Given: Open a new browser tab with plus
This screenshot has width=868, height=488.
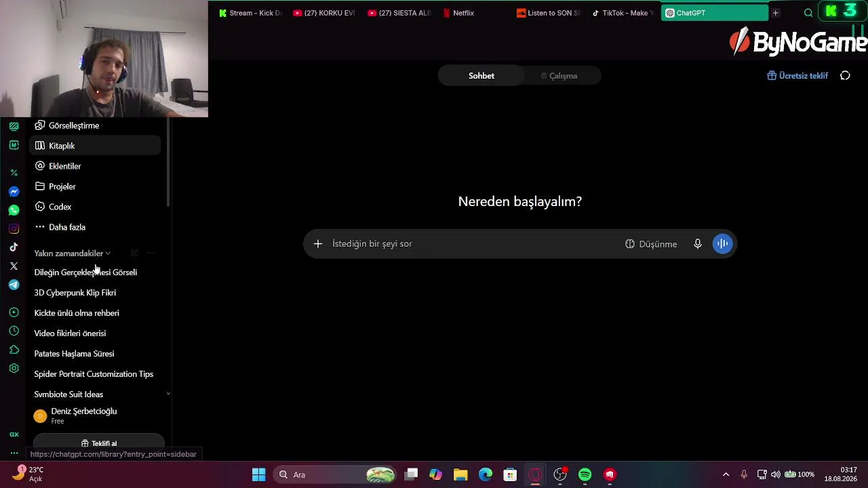Looking at the screenshot, I should pyautogui.click(x=775, y=13).
